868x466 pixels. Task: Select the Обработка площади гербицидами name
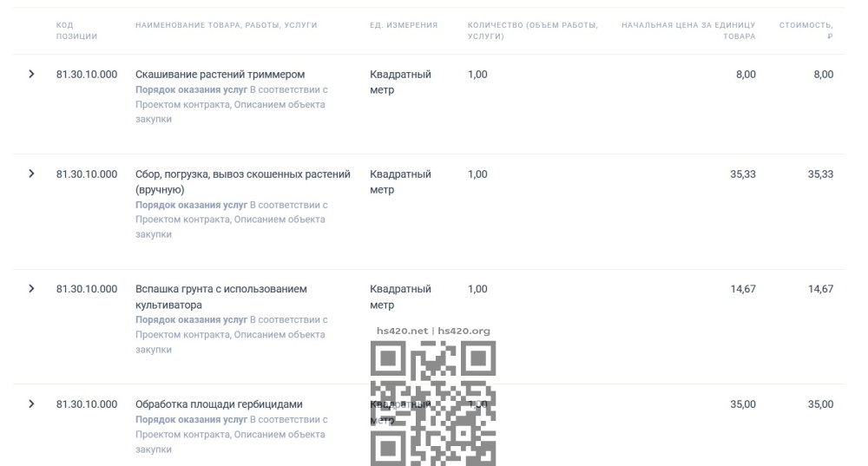[219, 404]
